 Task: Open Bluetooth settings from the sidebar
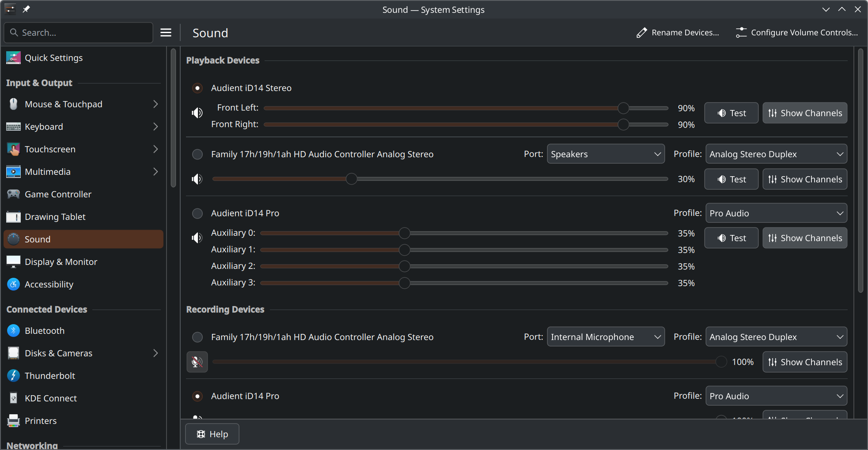(44, 331)
